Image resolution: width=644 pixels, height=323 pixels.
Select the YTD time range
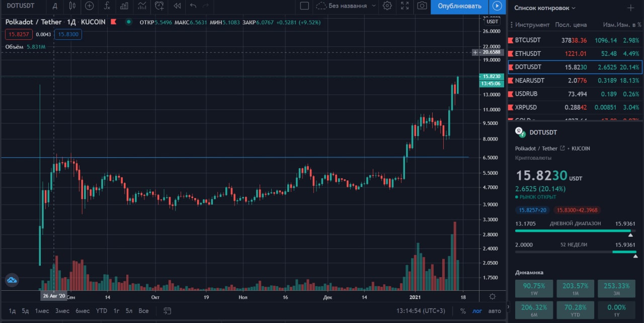pos(102,311)
